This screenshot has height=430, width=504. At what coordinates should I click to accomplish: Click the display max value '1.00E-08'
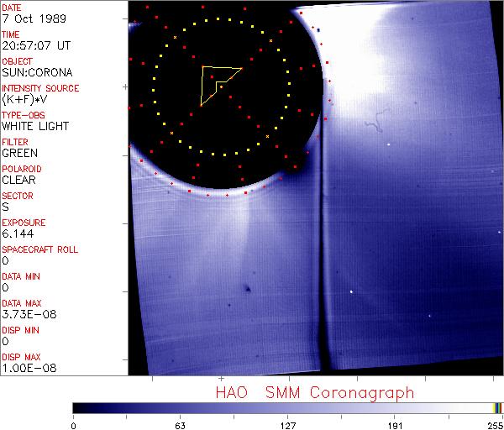coord(24,368)
